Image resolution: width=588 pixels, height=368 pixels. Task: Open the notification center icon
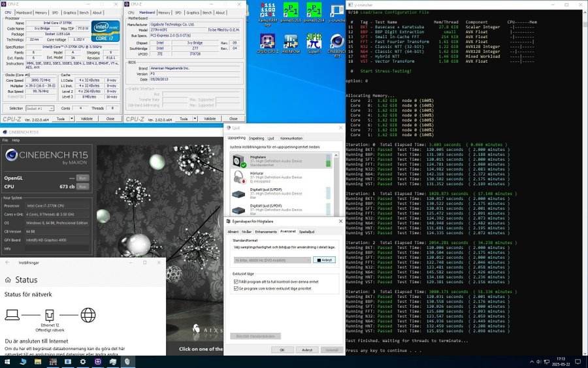coord(578,361)
